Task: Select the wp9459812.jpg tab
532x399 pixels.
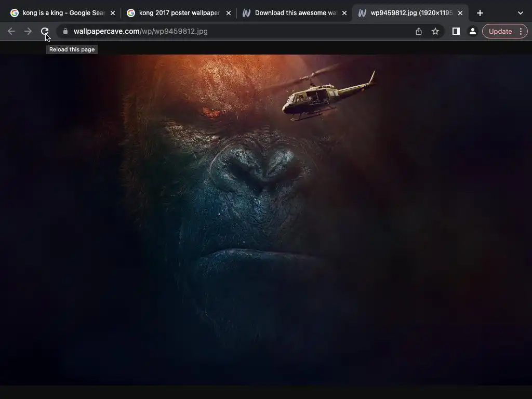Action: click(x=411, y=13)
